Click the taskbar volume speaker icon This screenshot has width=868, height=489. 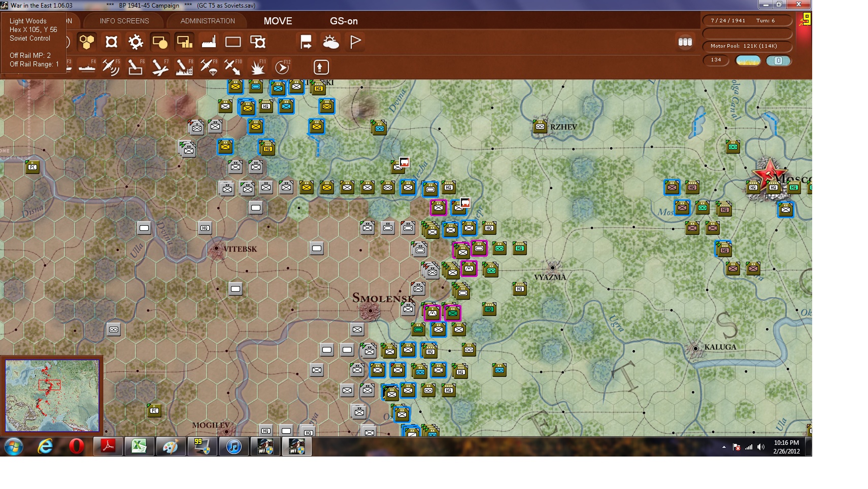(760, 447)
